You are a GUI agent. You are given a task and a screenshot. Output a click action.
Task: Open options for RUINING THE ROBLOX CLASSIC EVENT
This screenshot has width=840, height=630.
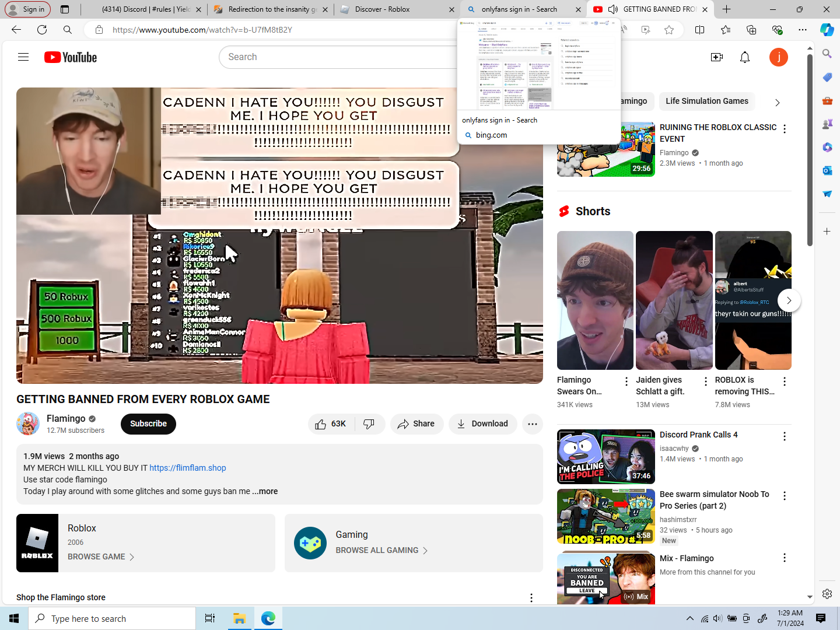[785, 129]
